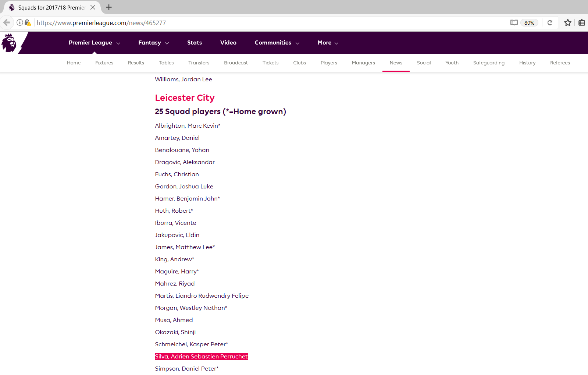This screenshot has width=588, height=375.
Task: Click 'Musa, Ahmed' entry
Action: click(x=174, y=320)
